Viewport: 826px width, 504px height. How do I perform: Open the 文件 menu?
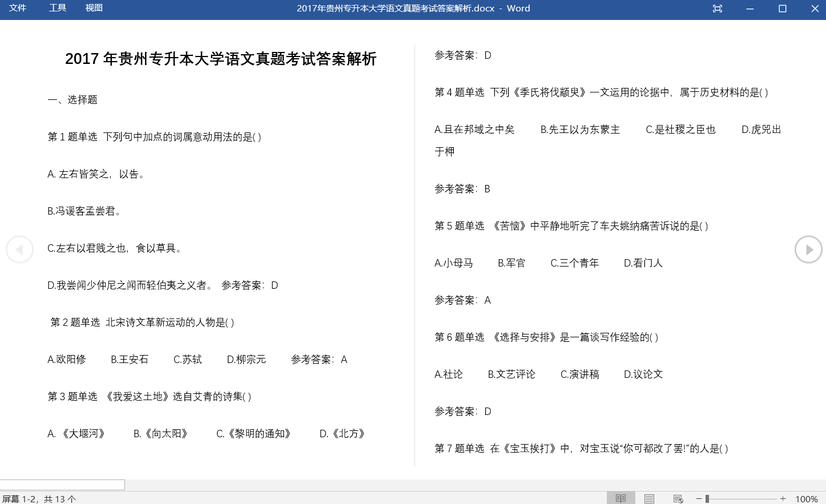pos(18,8)
